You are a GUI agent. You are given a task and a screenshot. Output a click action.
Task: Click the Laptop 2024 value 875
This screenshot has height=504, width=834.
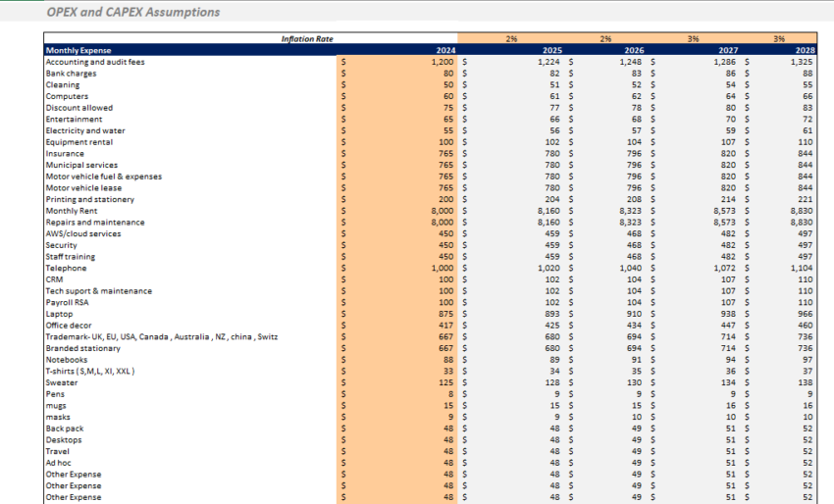(445, 314)
